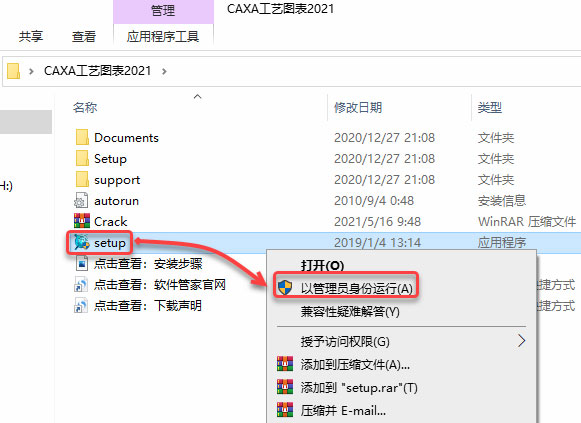Click the 下载声明 shortcut icon
Screen dimensions: 581x423
81,306
